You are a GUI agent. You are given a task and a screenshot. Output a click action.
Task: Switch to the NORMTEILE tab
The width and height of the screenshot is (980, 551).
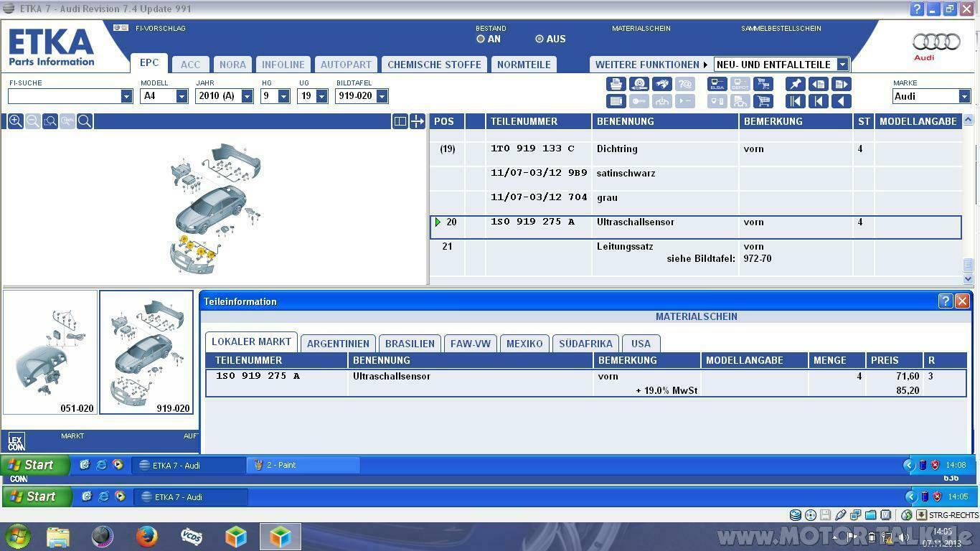pyautogui.click(x=524, y=65)
